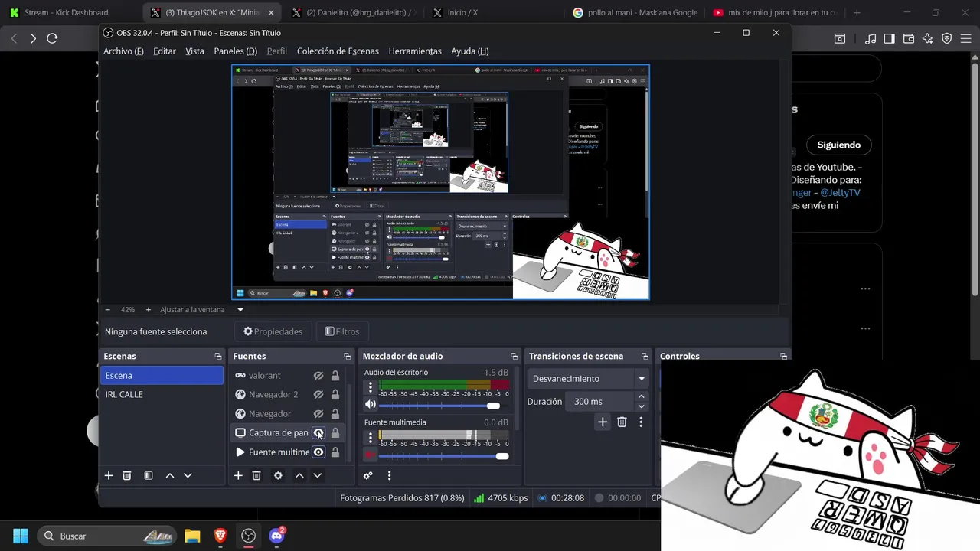Move scene up arrow in Escenas
This screenshot has width=980, height=551.
click(x=170, y=475)
